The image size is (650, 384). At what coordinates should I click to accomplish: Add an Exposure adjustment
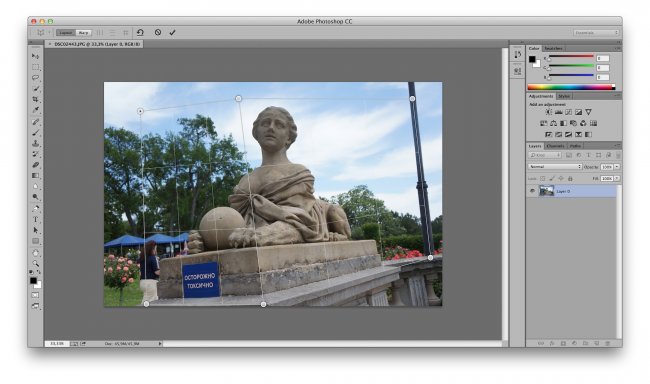pyautogui.click(x=578, y=112)
